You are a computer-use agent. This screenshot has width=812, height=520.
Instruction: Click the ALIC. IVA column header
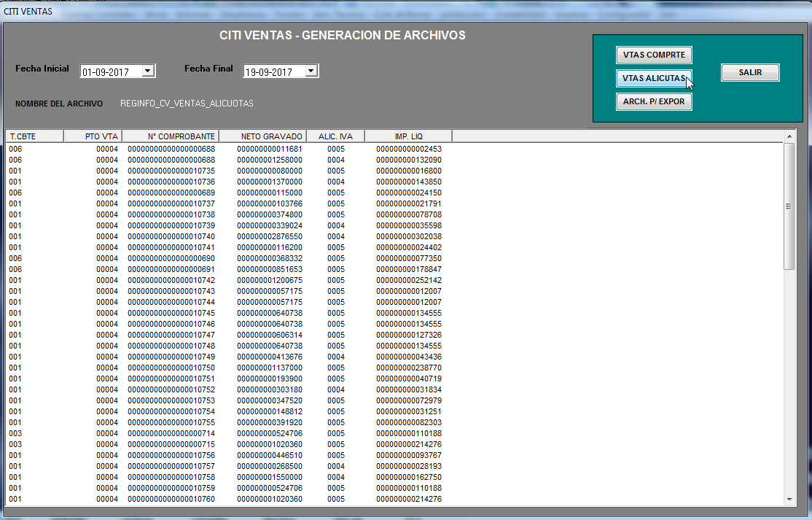pos(335,136)
